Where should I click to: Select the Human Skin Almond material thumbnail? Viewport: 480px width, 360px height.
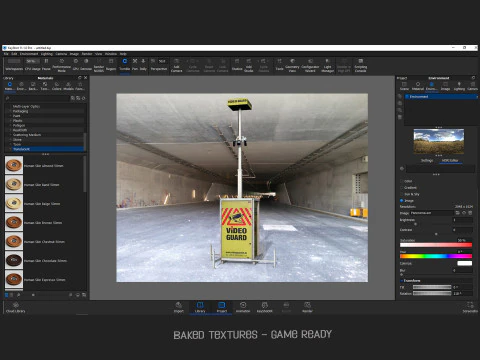[x=14, y=165]
